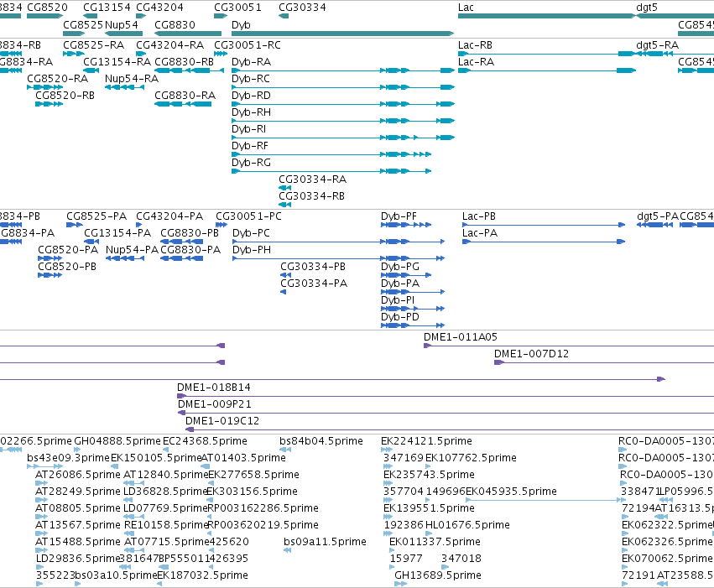The image size is (714, 588).
Task: Click the Lac gene bar glyph
Action: (547, 16)
